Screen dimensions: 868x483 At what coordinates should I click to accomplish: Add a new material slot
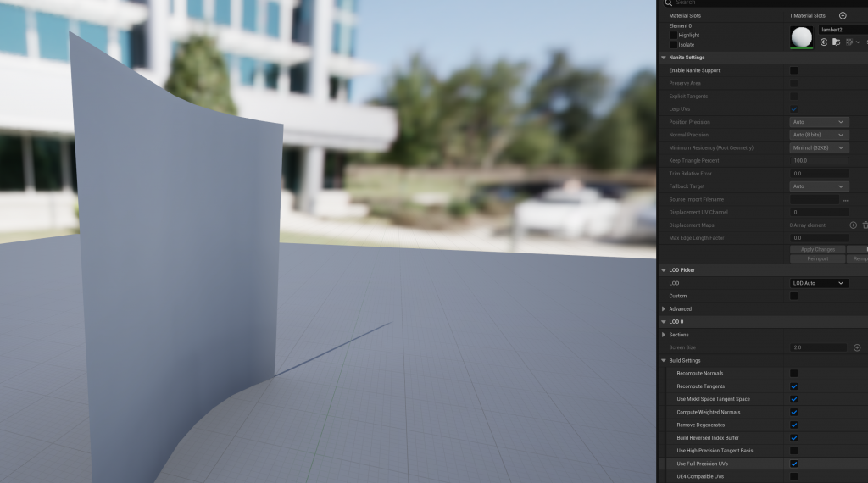point(843,15)
